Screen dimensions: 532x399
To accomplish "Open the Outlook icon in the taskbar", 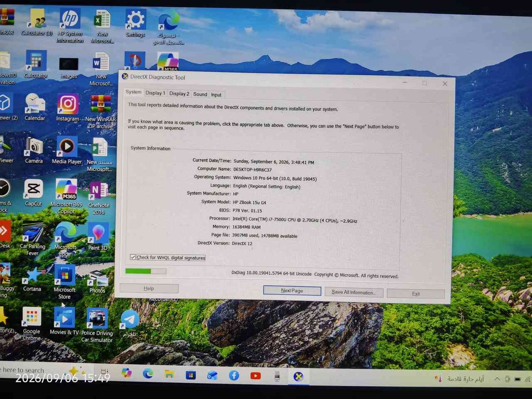I will (212, 376).
